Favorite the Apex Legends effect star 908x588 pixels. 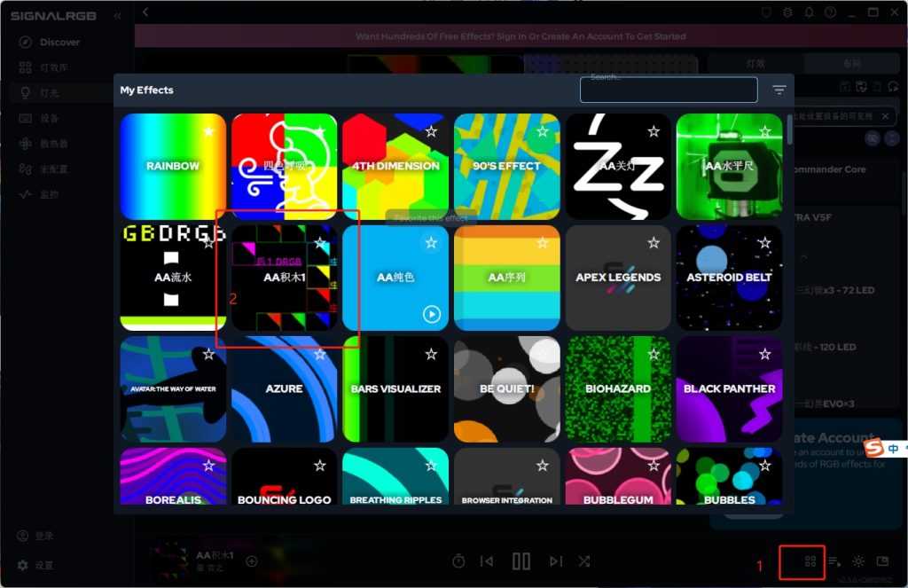pyautogui.click(x=654, y=243)
